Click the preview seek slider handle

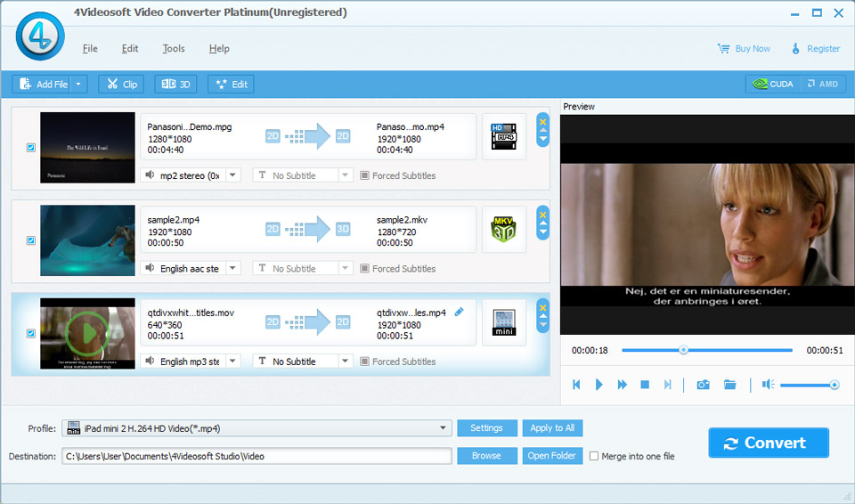[x=683, y=350]
